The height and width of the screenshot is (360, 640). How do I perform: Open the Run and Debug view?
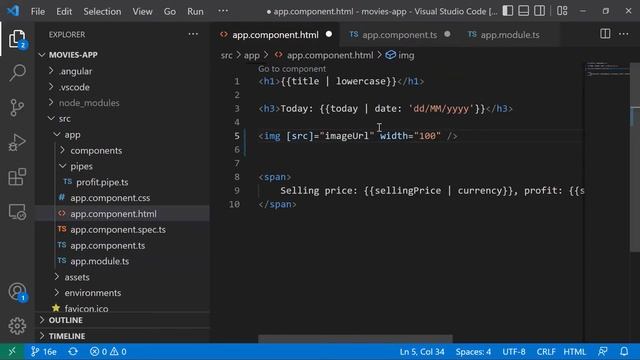click(17, 142)
